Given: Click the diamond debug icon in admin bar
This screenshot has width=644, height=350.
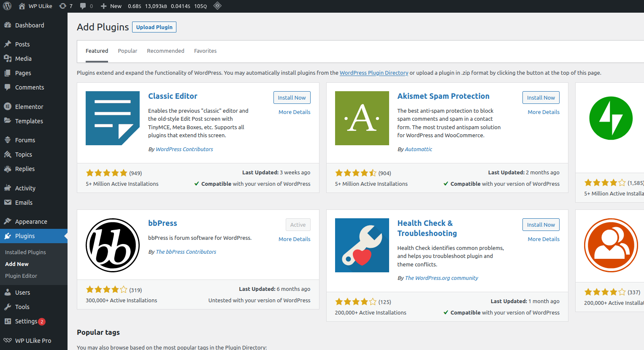Looking at the screenshot, I should pos(217,6).
